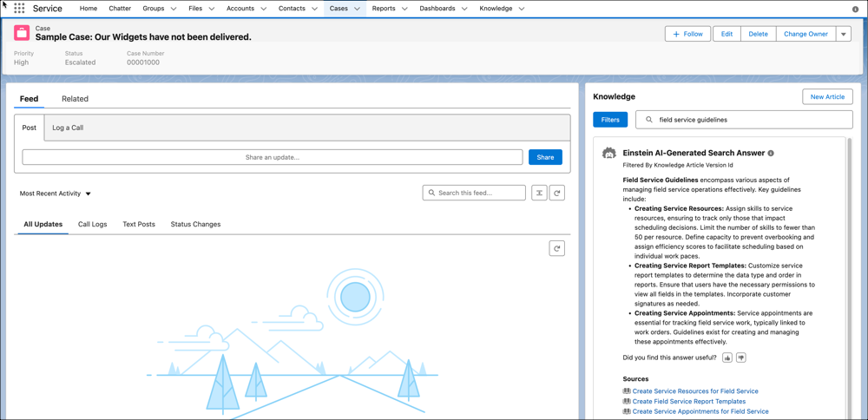Click the Follow button

tap(688, 34)
